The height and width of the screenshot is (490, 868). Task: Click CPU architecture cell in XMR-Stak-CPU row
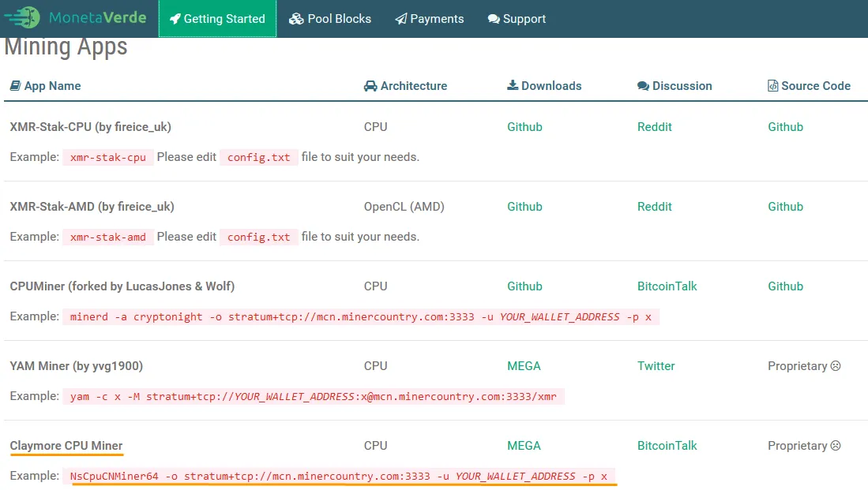(375, 127)
